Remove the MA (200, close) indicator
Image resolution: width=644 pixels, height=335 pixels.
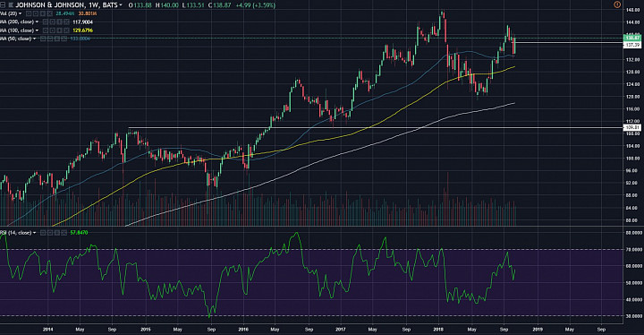click(x=66, y=21)
